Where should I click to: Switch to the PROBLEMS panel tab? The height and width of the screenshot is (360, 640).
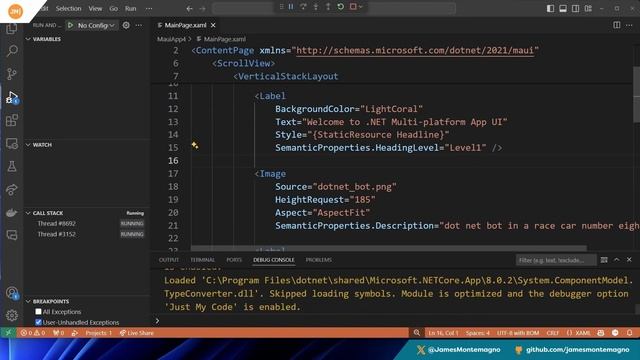pos(319,260)
